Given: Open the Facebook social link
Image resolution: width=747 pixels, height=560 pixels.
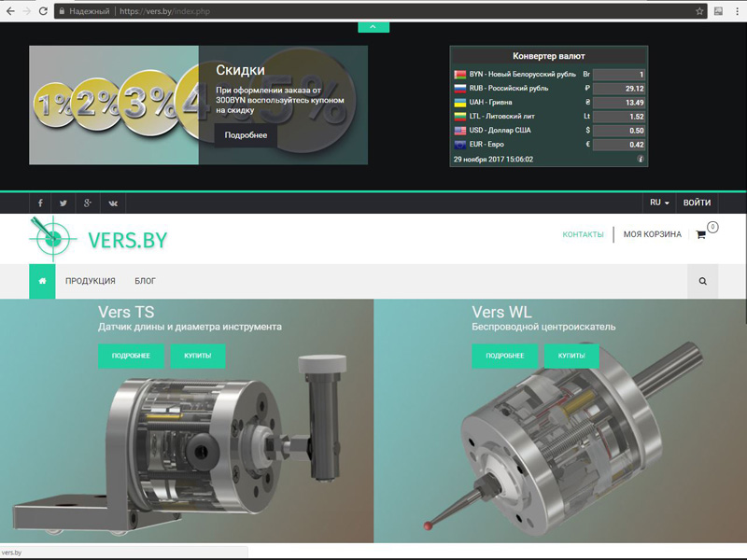Looking at the screenshot, I should (40, 203).
